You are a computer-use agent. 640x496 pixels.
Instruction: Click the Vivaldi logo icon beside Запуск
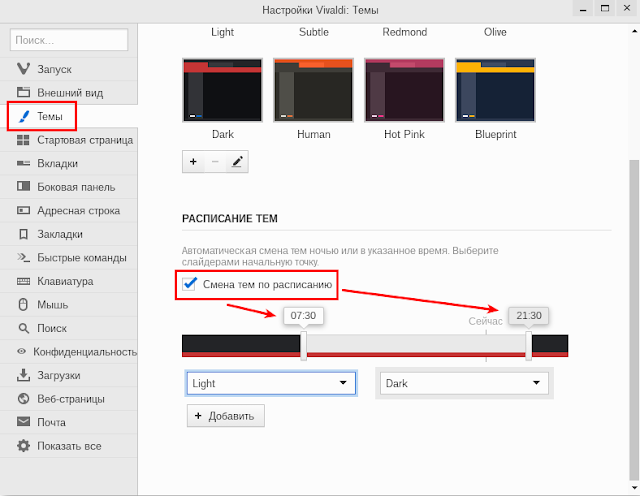click(23, 69)
